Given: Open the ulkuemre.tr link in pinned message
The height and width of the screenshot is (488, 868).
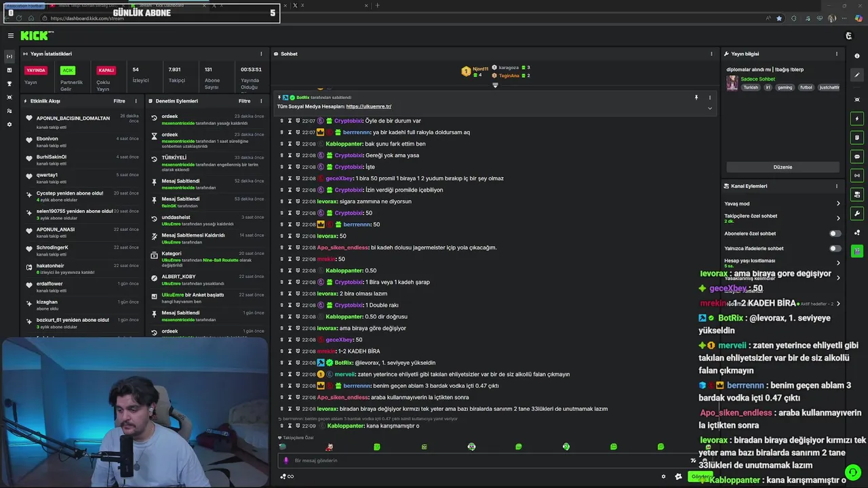Looking at the screenshot, I should click(x=368, y=106).
